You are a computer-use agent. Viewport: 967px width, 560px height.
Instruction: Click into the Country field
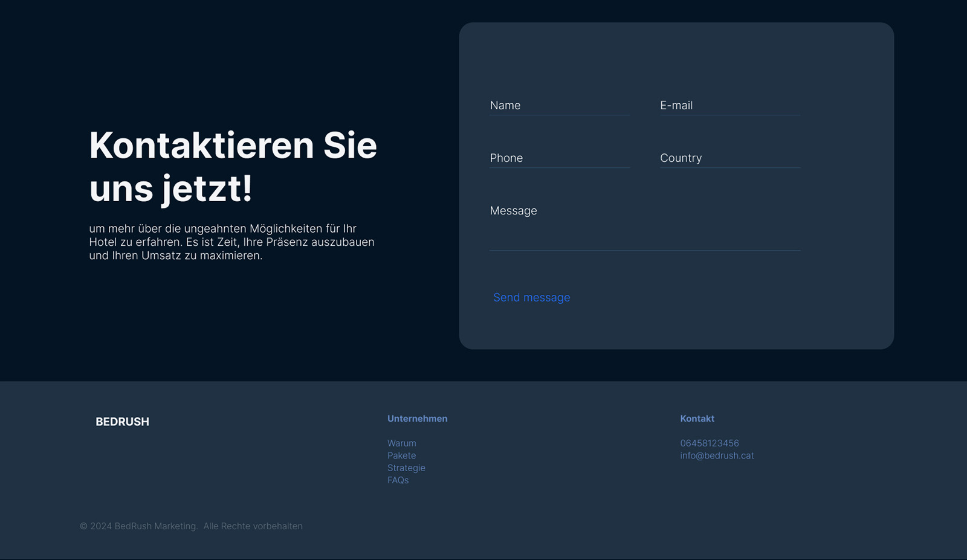(729, 158)
